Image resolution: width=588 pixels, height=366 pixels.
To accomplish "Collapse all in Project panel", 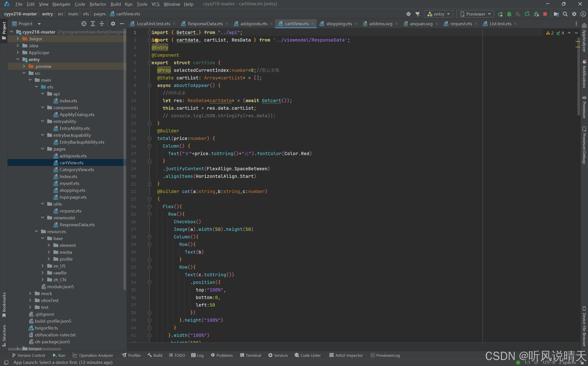I will click(x=102, y=23).
